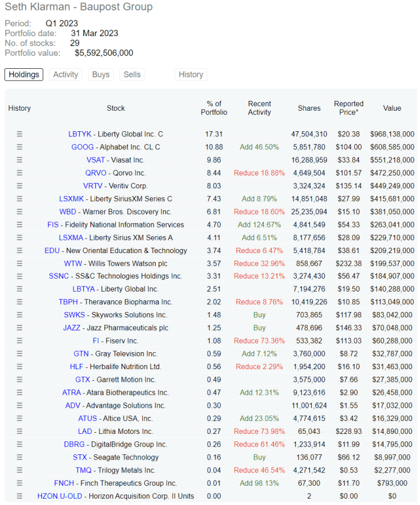The height and width of the screenshot is (505, 420).
Task: Open history icon for LBTYK row
Action: [x=19, y=134]
